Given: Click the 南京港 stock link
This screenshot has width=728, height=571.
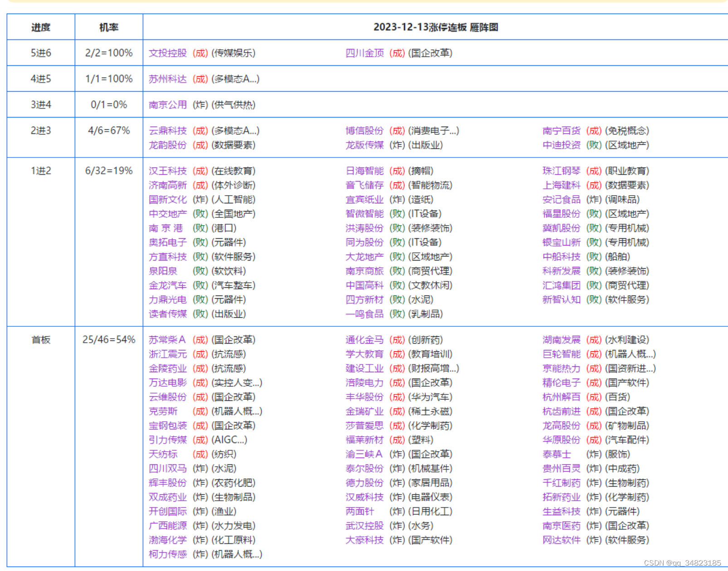Looking at the screenshot, I should 166,228.
